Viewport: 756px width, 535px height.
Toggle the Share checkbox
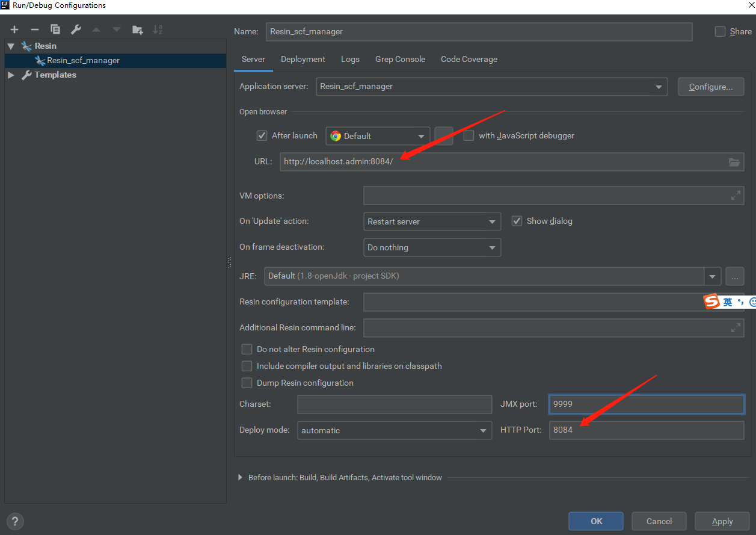click(x=720, y=31)
